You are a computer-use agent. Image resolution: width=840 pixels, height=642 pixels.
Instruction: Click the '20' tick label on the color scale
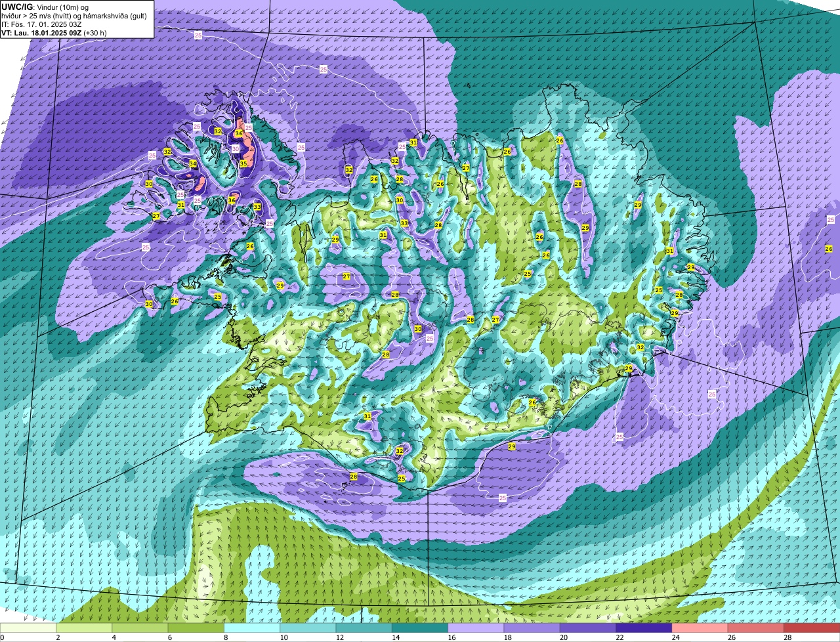[x=563, y=637]
